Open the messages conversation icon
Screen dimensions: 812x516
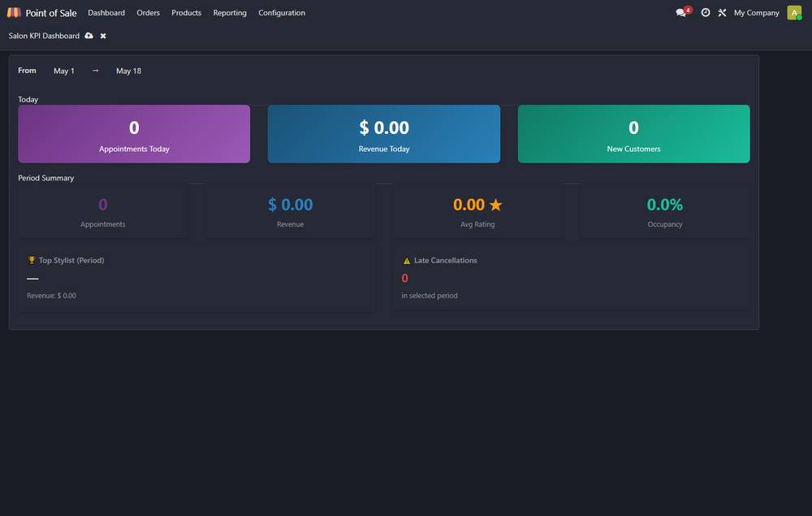682,12
